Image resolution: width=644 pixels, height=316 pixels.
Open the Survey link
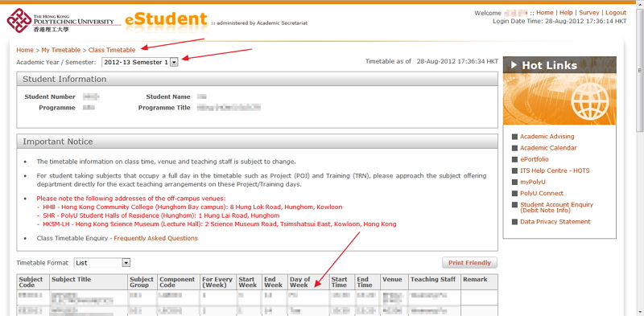(589, 13)
